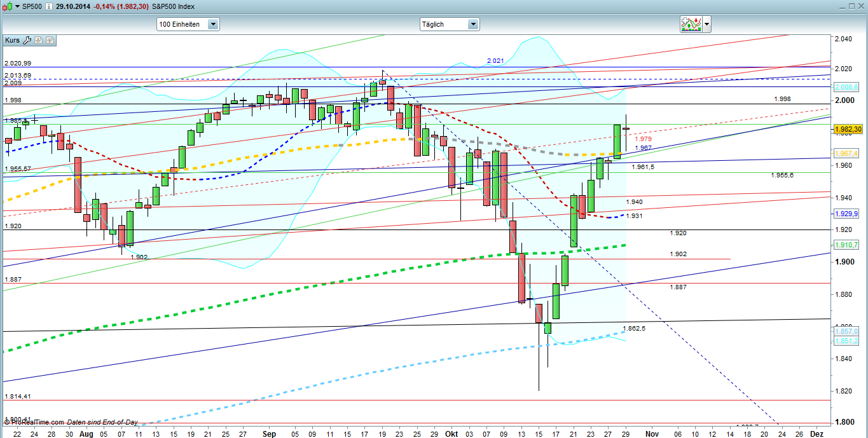Viewport: 868px width, 438px height.
Task: Open the Täglich timeframe dropdown
Action: coord(449,24)
